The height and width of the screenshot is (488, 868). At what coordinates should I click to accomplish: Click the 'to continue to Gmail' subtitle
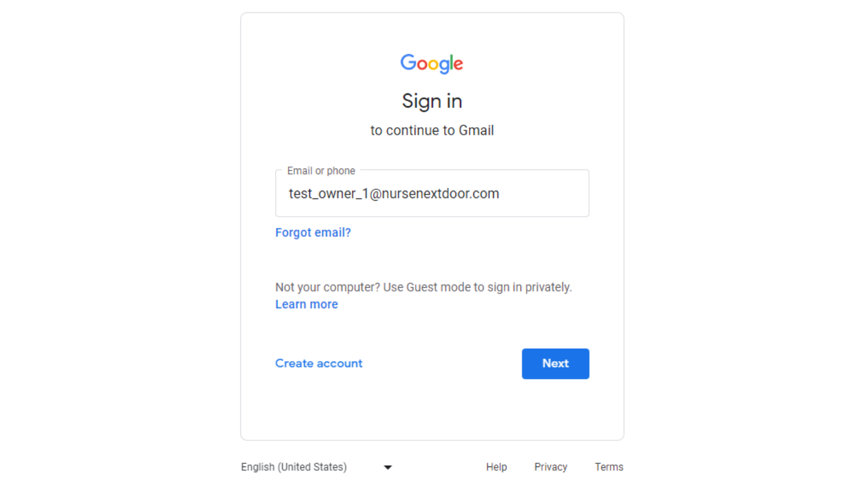432,130
